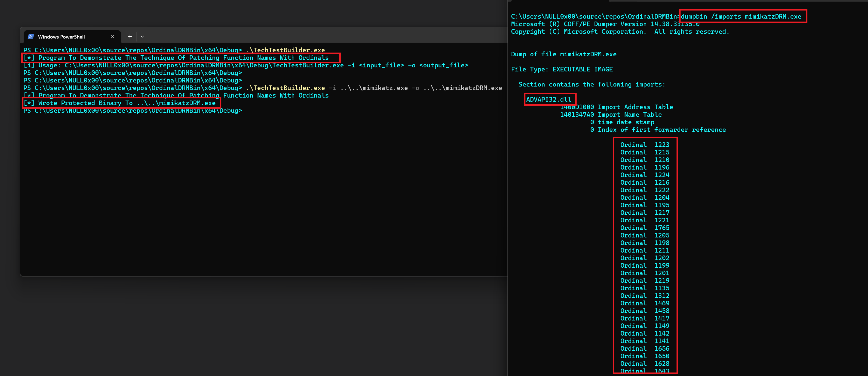
Task: Click 'Ordinal 1222' entry
Action: point(645,190)
